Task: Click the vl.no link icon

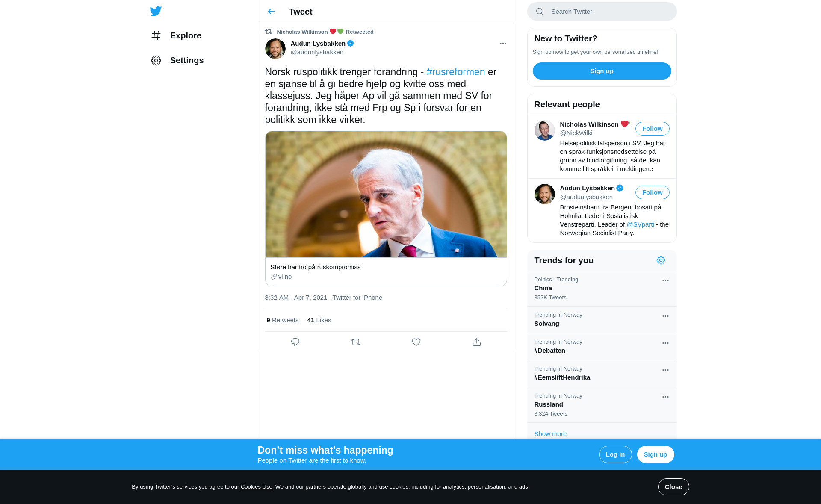Action: point(274,277)
